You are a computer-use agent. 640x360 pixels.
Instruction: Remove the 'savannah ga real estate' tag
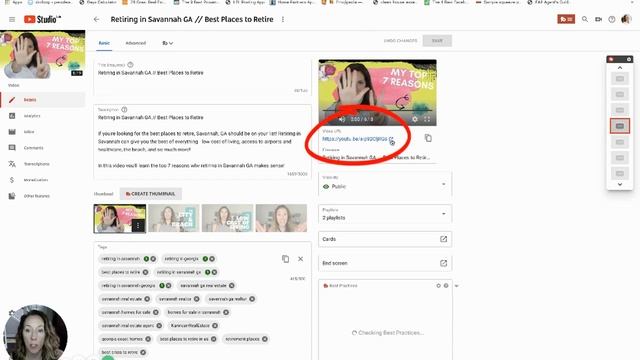click(232, 286)
